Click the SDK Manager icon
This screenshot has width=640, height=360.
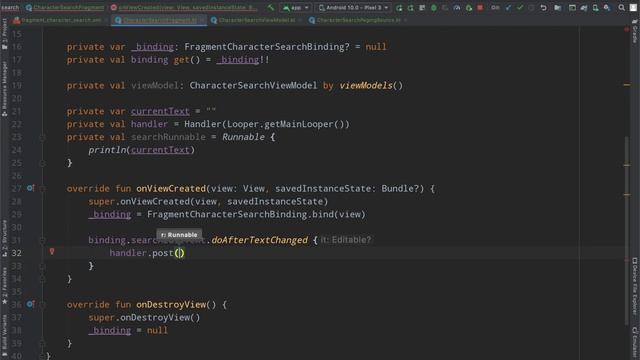606,8
